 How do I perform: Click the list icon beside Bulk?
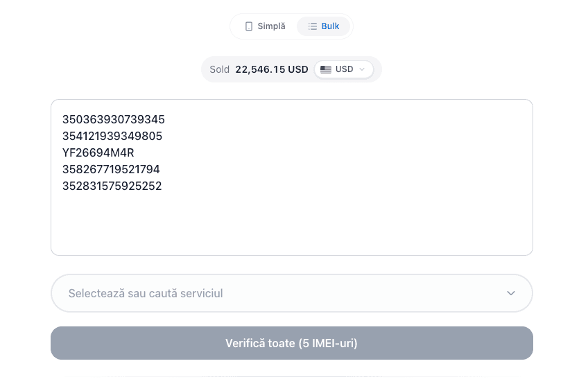[x=313, y=26]
